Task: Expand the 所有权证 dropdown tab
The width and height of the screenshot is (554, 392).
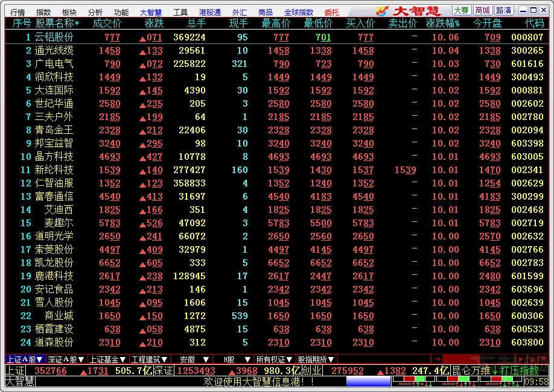Action: point(274,359)
